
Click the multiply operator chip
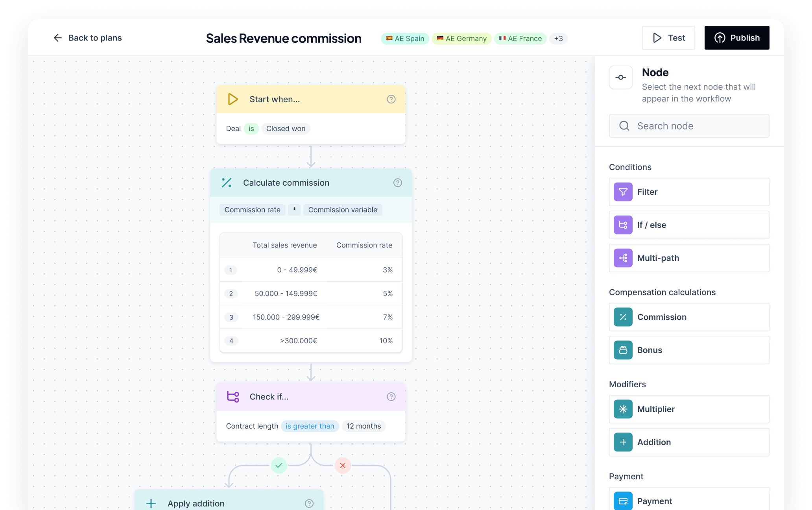click(x=294, y=210)
